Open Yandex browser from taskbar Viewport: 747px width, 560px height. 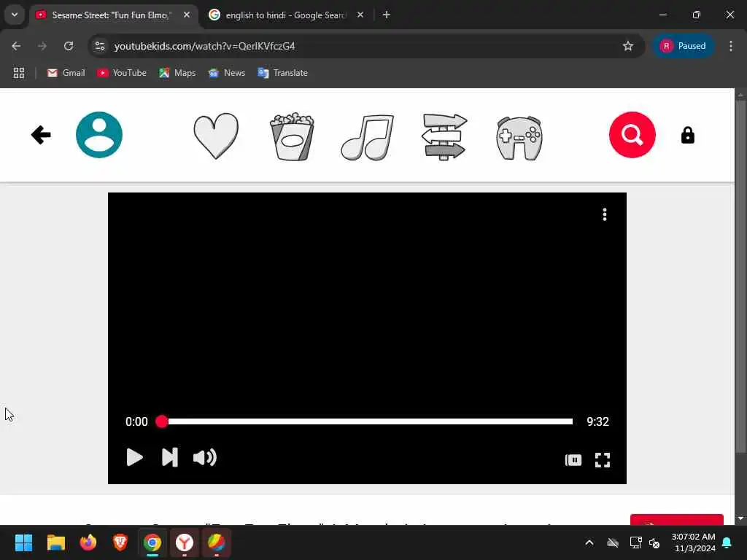[185, 542]
